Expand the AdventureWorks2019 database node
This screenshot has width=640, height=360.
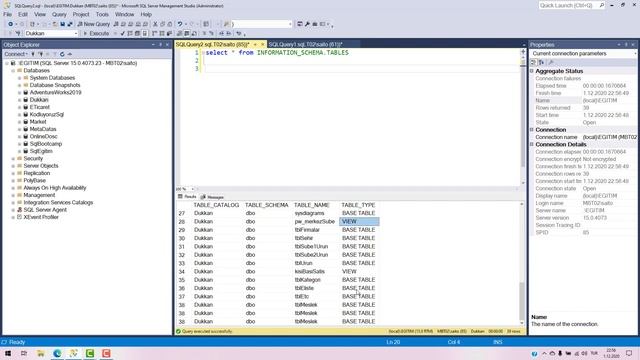[19, 93]
